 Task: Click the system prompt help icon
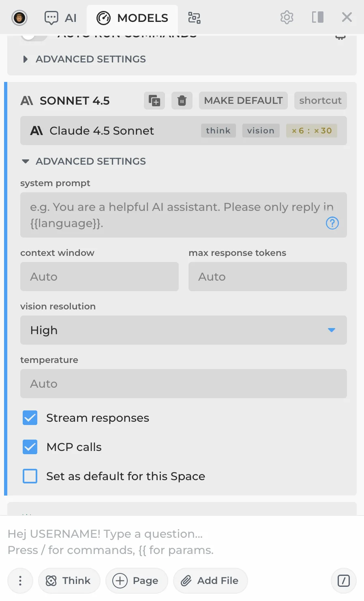(x=332, y=223)
